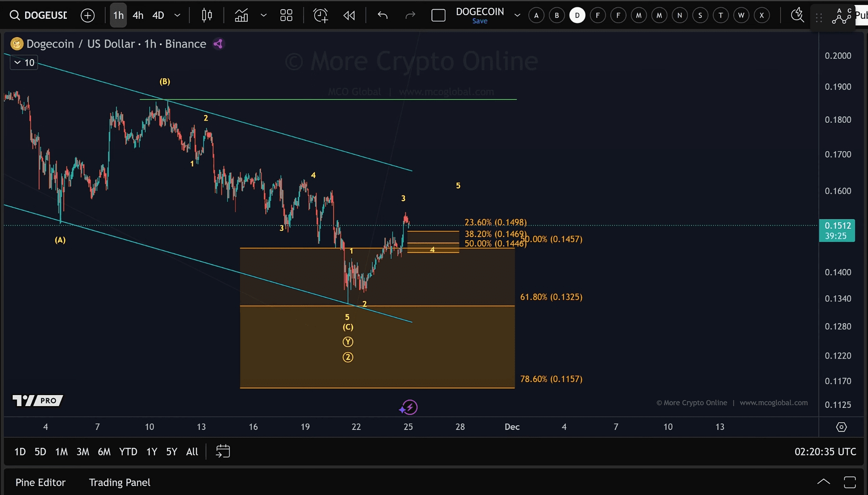Open symbol search for DOGEUSD
The image size is (868, 495).
tap(39, 15)
